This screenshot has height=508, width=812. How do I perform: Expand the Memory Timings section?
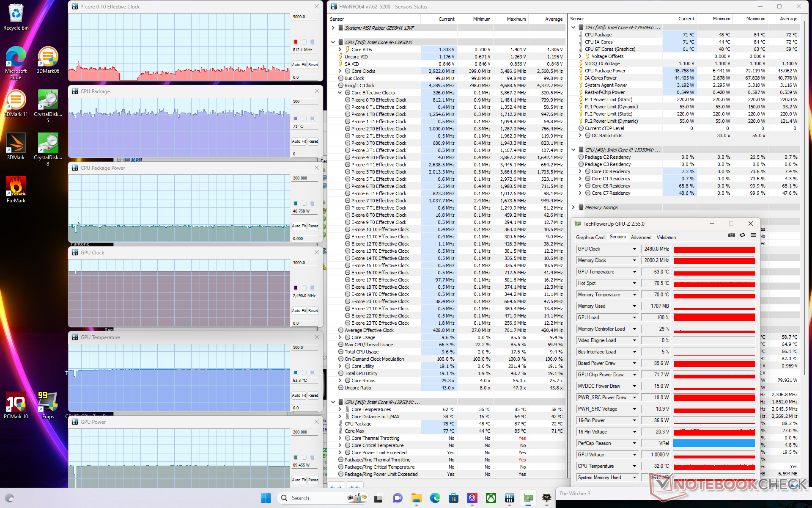tap(573, 207)
